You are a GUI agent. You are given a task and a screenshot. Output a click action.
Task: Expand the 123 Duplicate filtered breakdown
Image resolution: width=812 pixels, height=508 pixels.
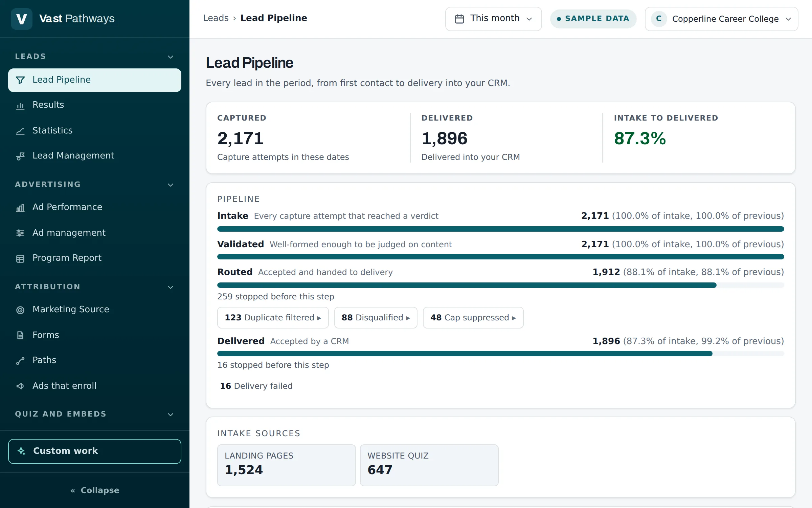[x=273, y=318]
